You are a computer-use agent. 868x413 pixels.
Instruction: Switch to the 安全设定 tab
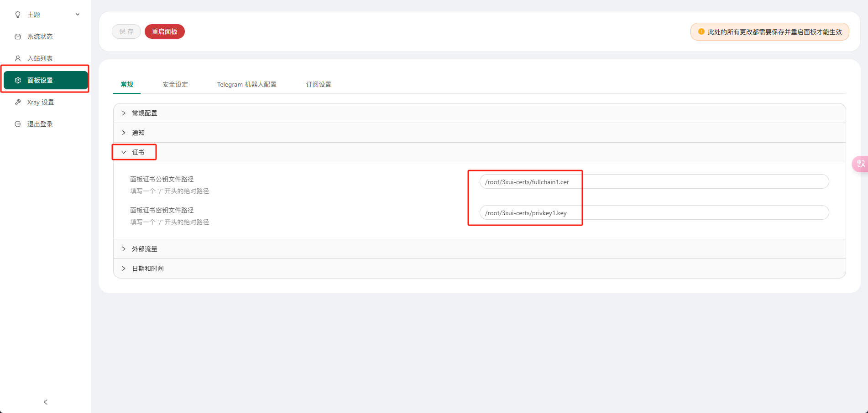coord(175,84)
